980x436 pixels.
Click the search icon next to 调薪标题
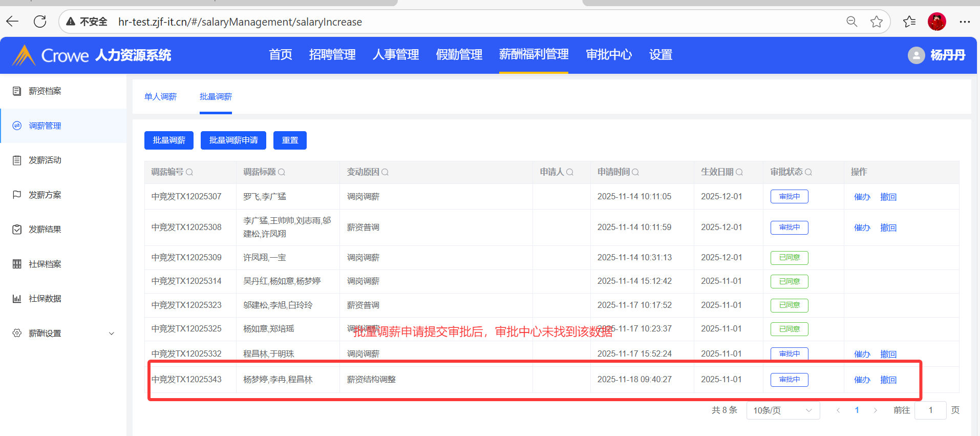(282, 172)
